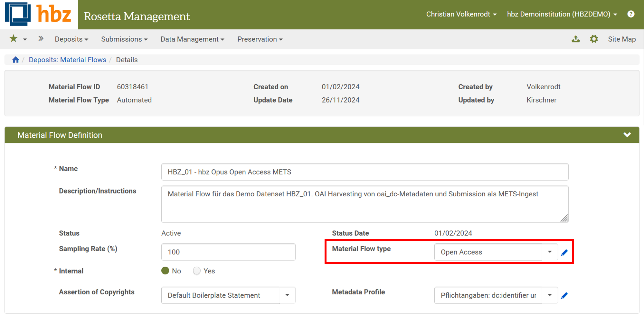Click inside the Sampling Rate input field
Screen dimensions: 644x315
tap(228, 252)
